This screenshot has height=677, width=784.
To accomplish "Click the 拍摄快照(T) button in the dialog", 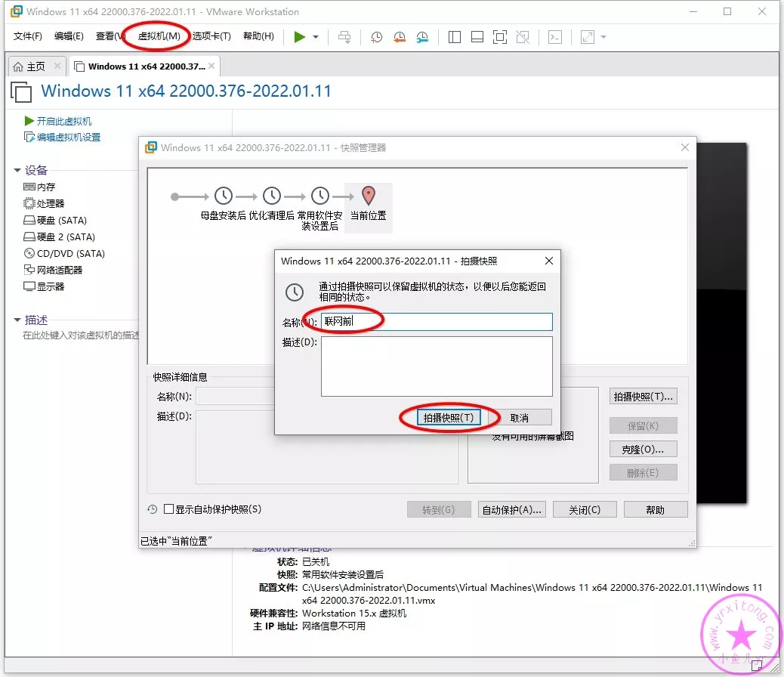I will click(x=449, y=417).
